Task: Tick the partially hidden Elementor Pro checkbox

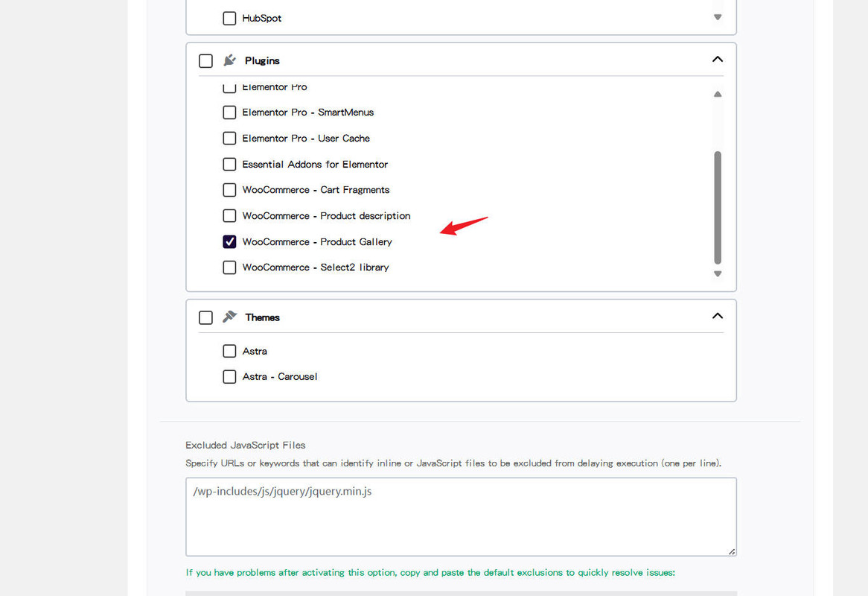Action: pyautogui.click(x=229, y=87)
